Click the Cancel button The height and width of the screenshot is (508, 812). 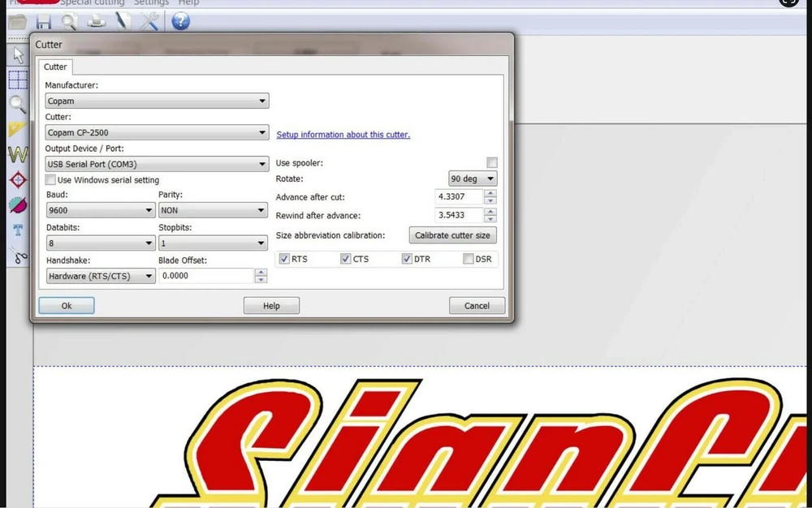tap(477, 306)
